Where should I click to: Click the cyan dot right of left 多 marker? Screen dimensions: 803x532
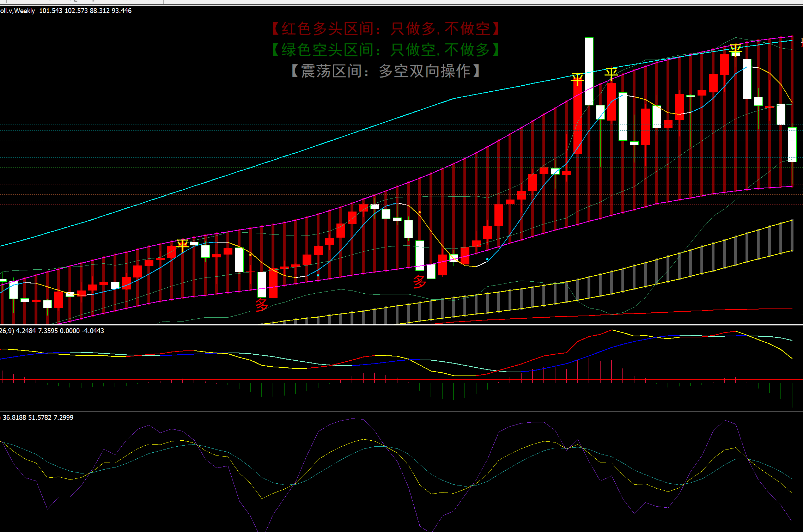point(318,275)
